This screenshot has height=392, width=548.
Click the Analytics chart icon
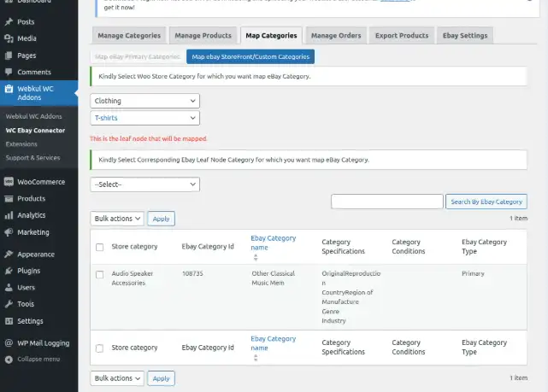9,215
